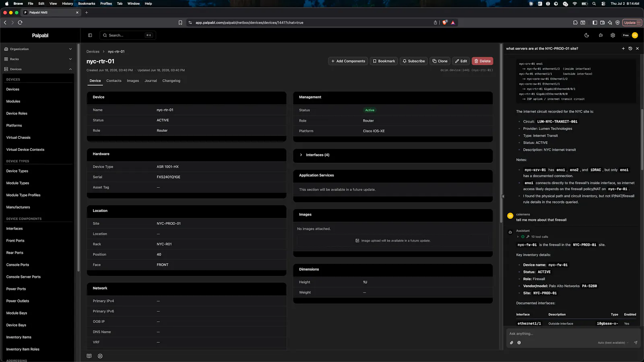
Task: Toggle the sidebar panel icon beside Search
Action: coord(90,35)
